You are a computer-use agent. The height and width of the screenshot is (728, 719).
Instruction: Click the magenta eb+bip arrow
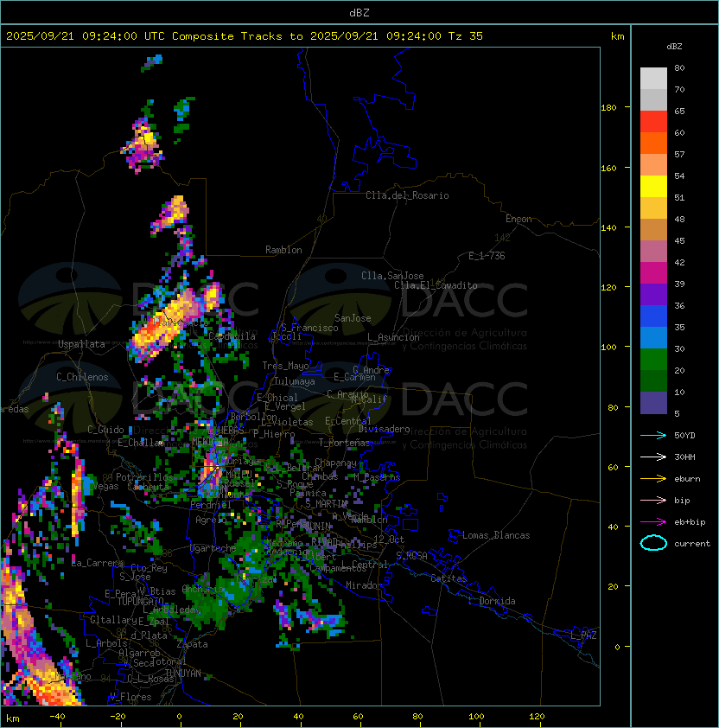(653, 522)
